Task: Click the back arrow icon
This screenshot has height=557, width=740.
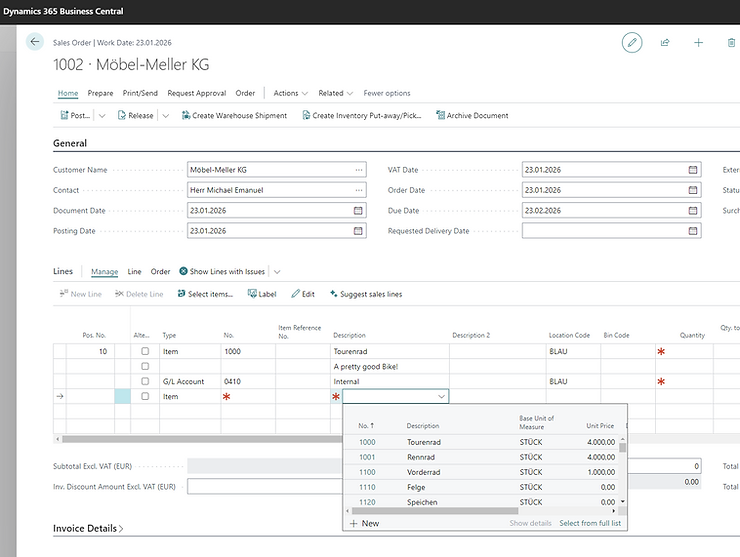Action: pyautogui.click(x=36, y=42)
